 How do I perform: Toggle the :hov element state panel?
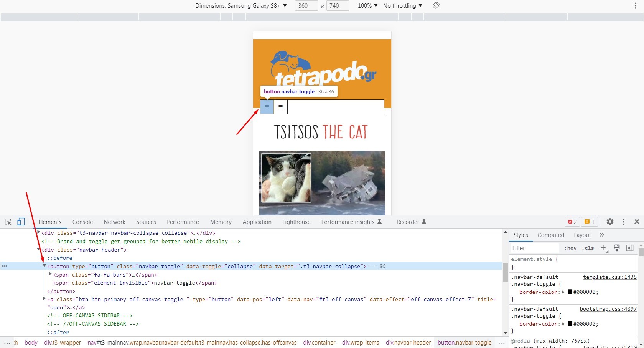pos(570,248)
